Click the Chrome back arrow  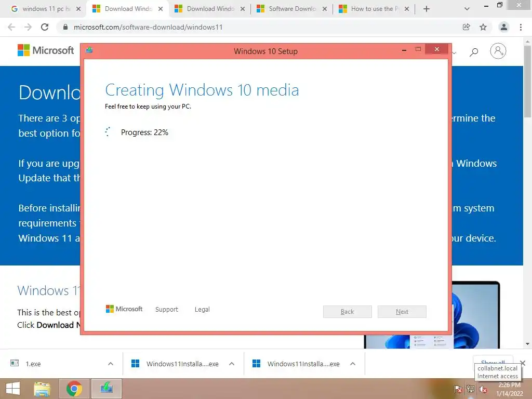11,27
